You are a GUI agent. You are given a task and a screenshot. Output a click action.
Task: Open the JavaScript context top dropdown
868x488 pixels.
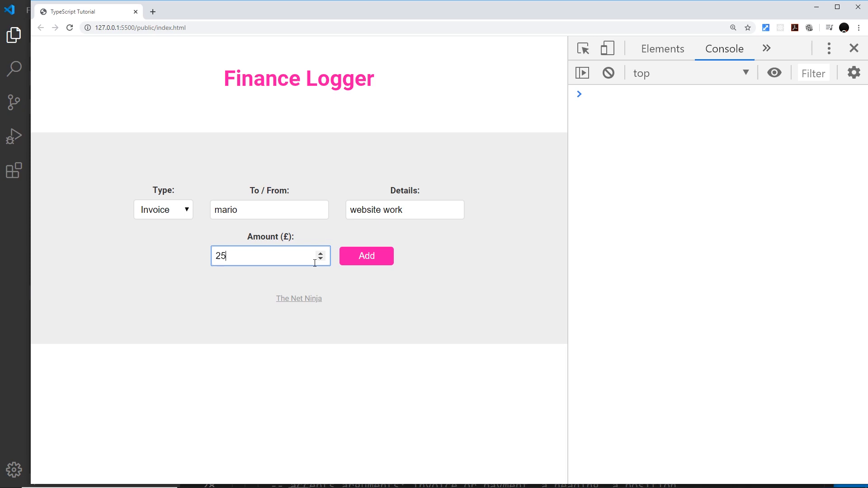pyautogui.click(x=691, y=73)
